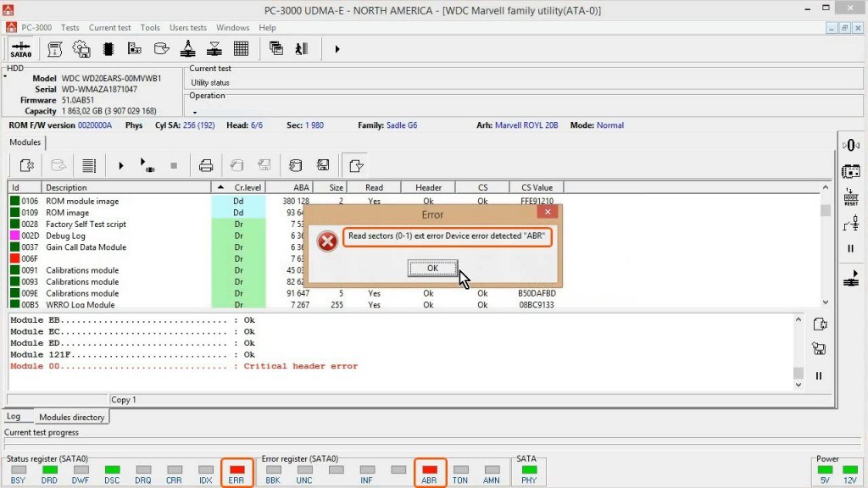This screenshot has width=868, height=488.
Task: Expand the HDD panel arrow
Action: click(4, 76)
